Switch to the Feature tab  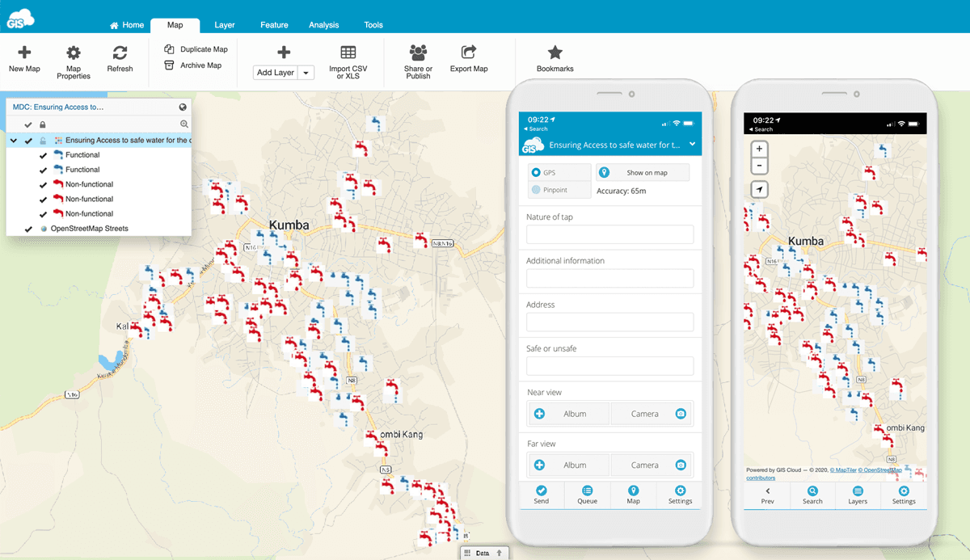pos(274,25)
